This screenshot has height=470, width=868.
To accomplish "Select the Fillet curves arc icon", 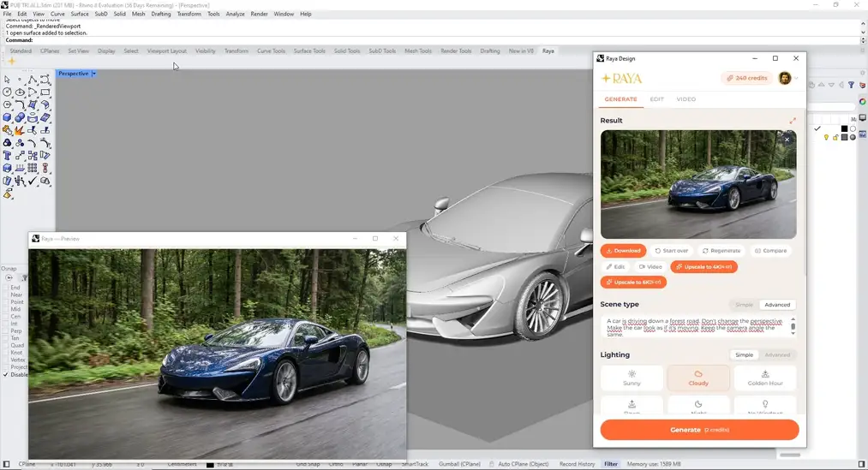I will tap(20, 105).
